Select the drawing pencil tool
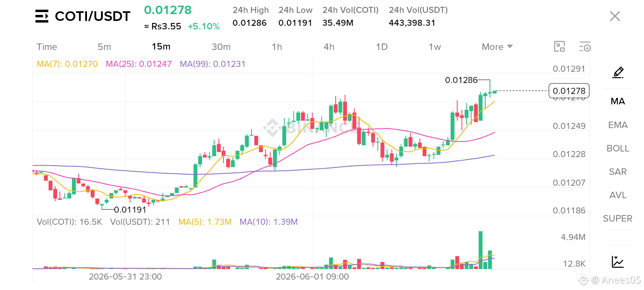Viewport: 644px width, 290px height. coord(618,72)
